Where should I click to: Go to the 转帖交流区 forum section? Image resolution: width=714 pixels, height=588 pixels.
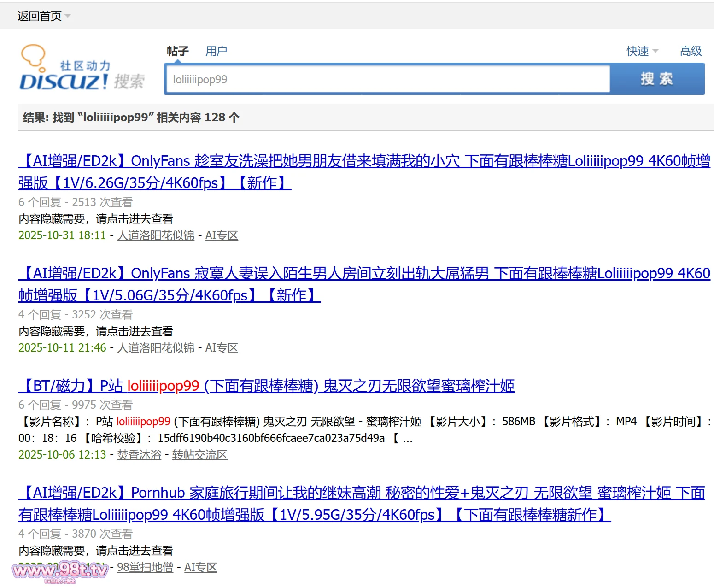(199, 455)
